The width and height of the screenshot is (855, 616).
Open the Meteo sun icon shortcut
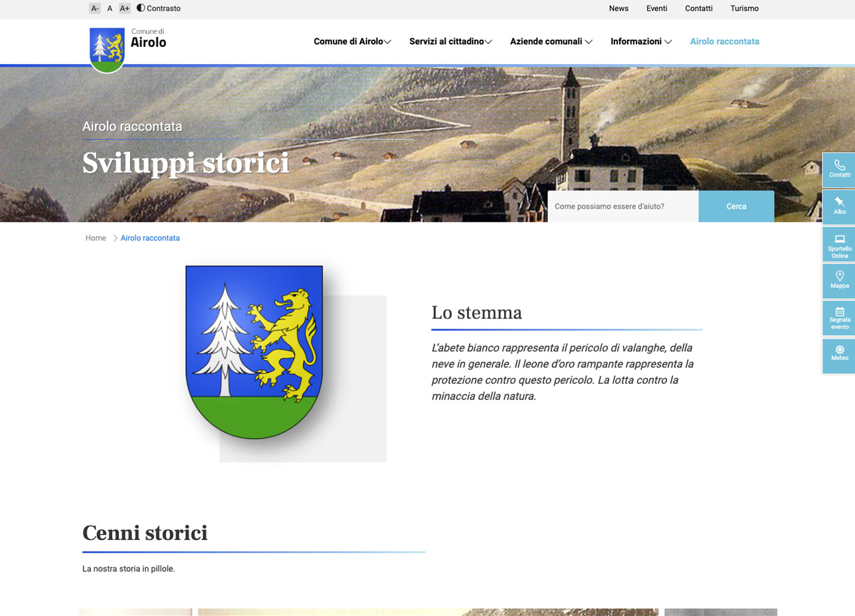[839, 355]
